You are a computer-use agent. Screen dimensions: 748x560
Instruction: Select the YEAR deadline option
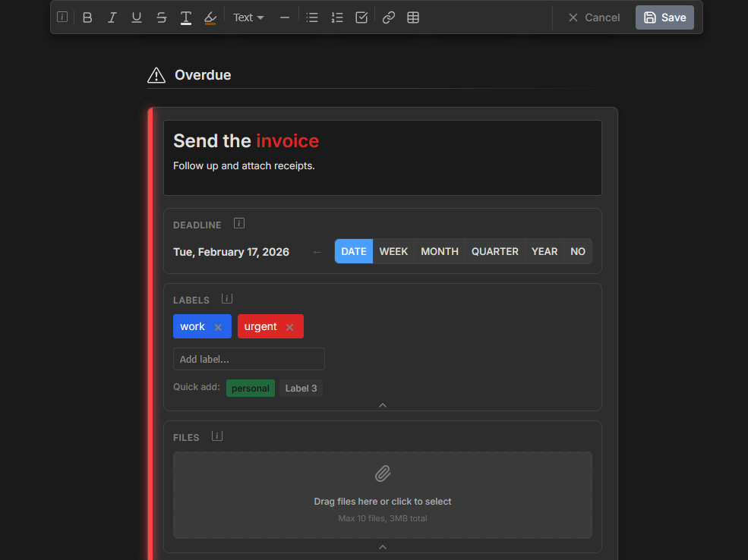(544, 251)
